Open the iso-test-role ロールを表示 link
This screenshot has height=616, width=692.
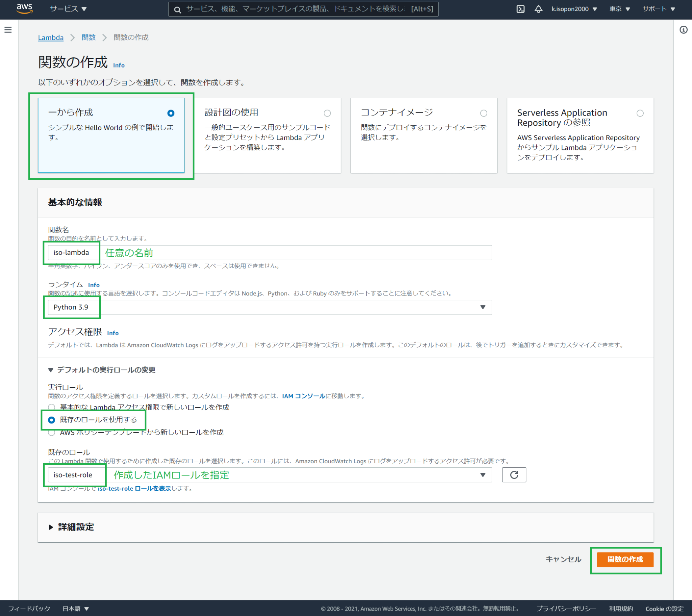pyautogui.click(x=135, y=488)
